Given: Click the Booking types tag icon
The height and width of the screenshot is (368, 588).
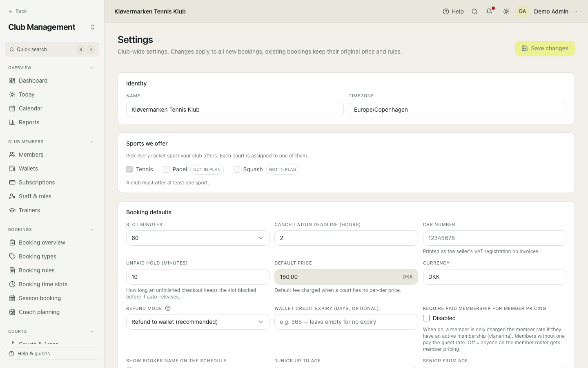Looking at the screenshot, I should pyautogui.click(x=12, y=256).
